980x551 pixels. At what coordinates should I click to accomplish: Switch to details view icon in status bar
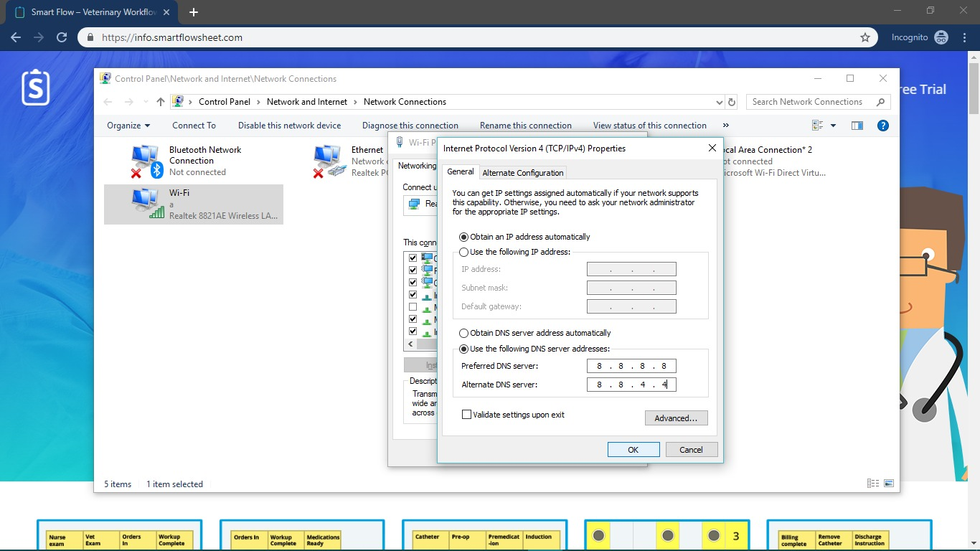[873, 484]
